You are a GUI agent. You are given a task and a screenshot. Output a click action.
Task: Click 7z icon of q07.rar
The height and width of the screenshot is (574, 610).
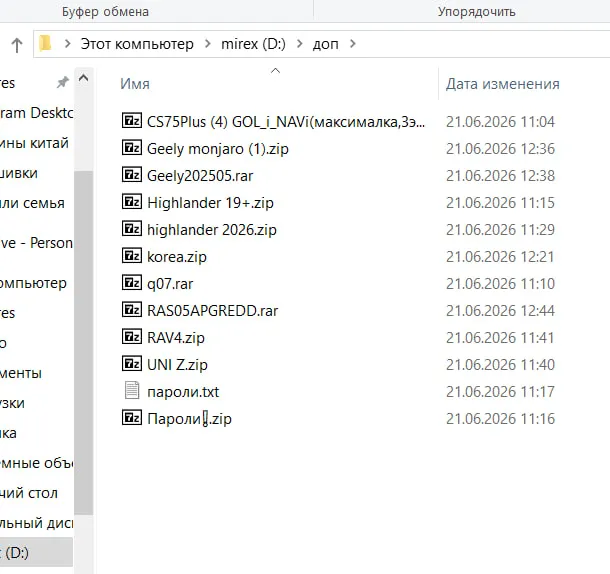tap(132, 283)
